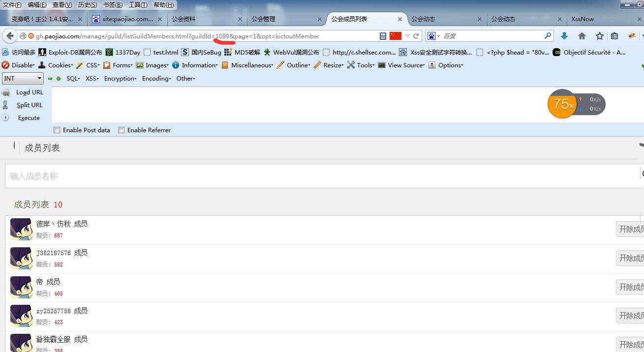Click the 输入成员名称 search field
This screenshot has height=352, width=644.
click(x=322, y=176)
